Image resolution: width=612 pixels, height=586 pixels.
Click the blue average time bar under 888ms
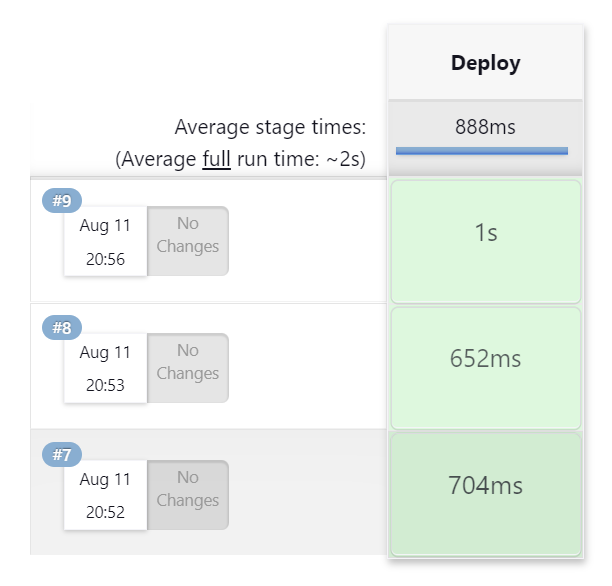pos(482,151)
